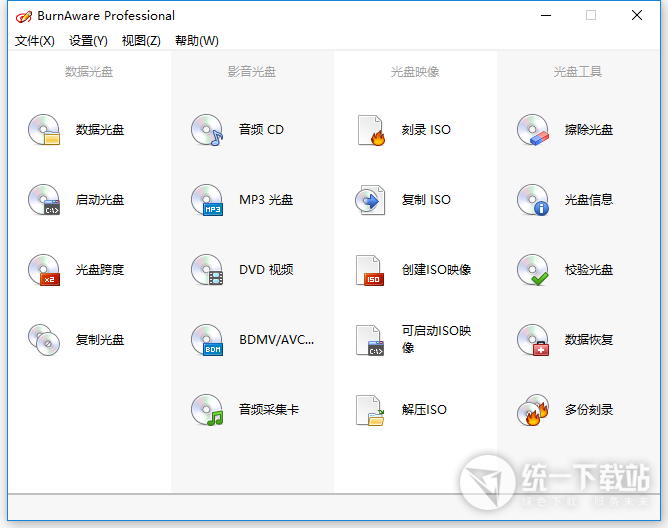The width and height of the screenshot is (668, 528).
Task: Click the 校验光盘 verify disc label
Action: coord(589,270)
